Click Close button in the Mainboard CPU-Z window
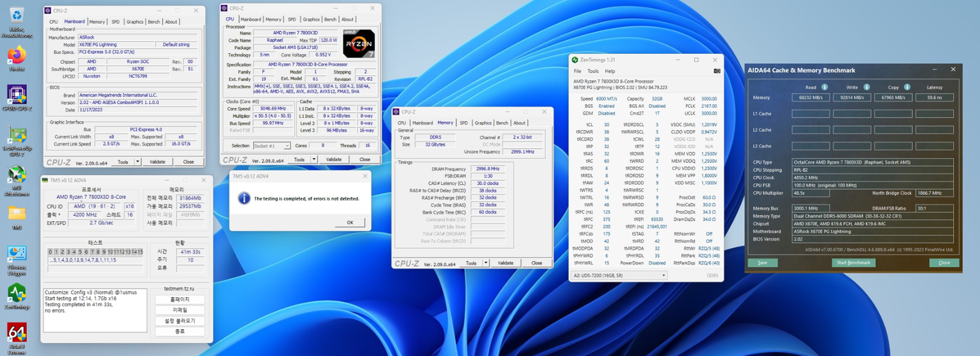The image size is (980, 356). (188, 162)
